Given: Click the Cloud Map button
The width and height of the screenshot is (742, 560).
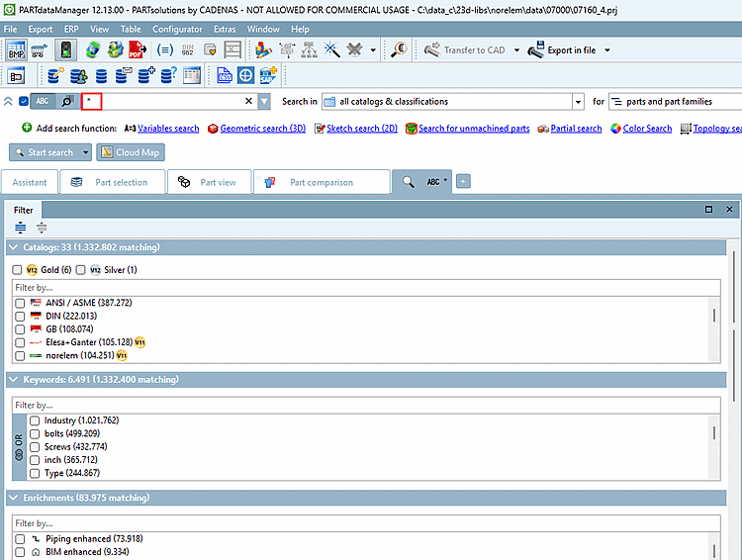Looking at the screenshot, I should (131, 152).
